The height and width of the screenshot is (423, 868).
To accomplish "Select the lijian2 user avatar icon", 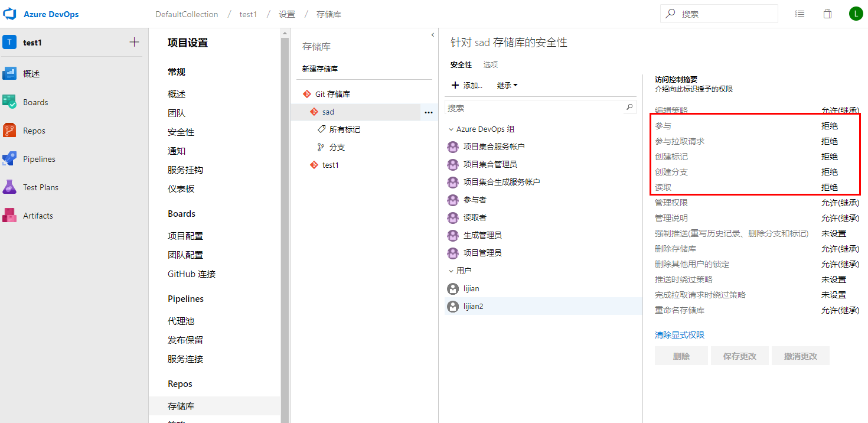I will pos(453,307).
